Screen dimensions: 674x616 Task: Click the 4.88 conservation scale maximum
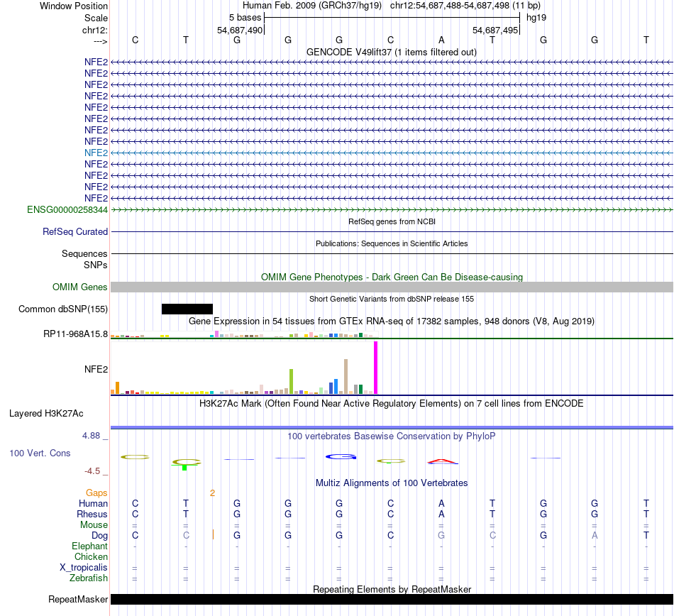tap(91, 436)
